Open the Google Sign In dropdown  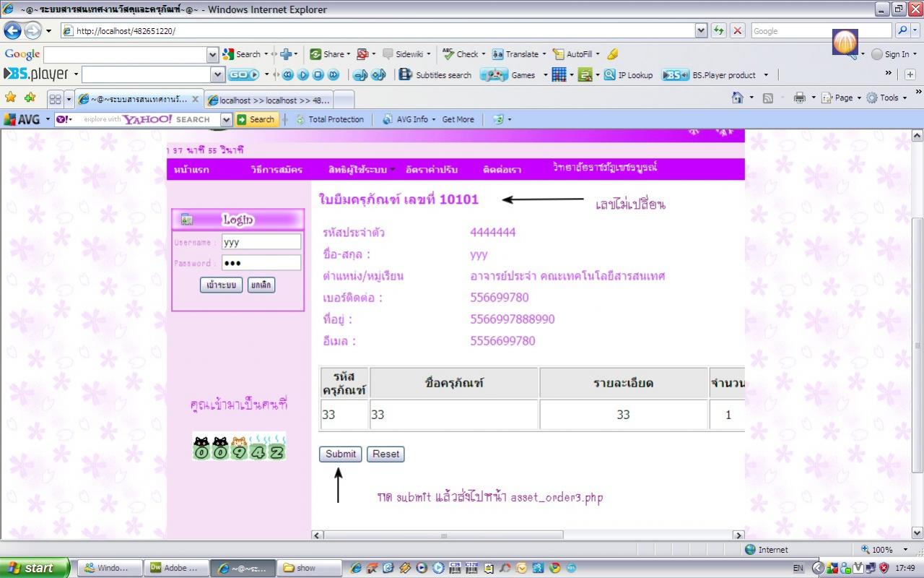[x=894, y=54]
